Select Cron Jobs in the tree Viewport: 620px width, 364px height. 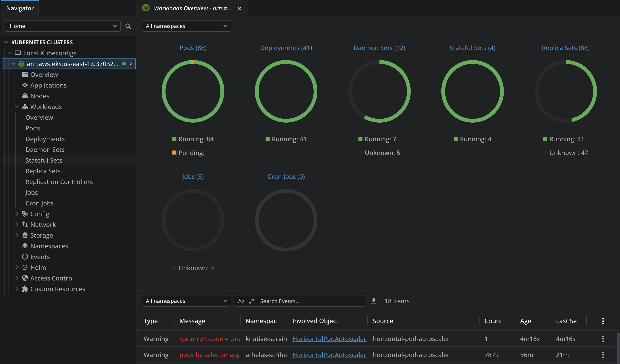click(40, 203)
